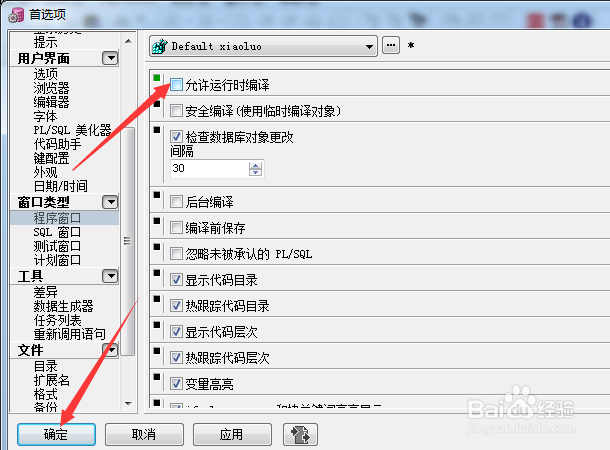
Task: Click the black marker beside 变量高亮
Action: click(157, 376)
